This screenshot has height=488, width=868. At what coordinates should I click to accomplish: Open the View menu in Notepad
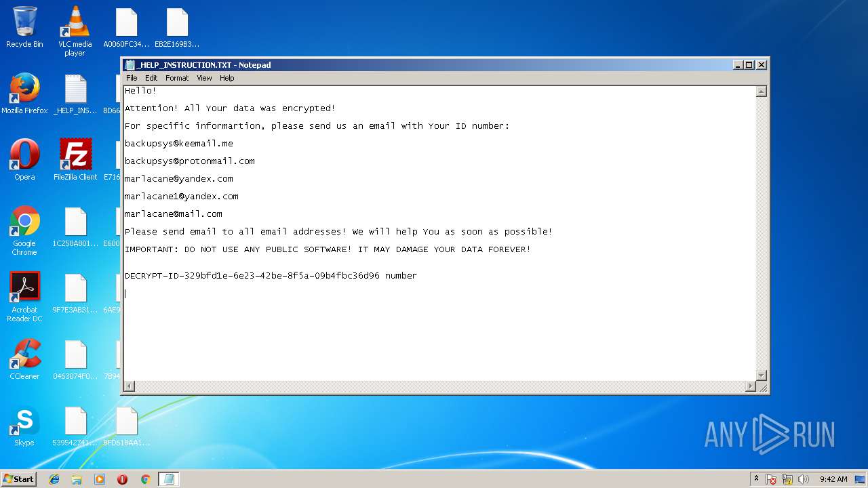pos(204,78)
